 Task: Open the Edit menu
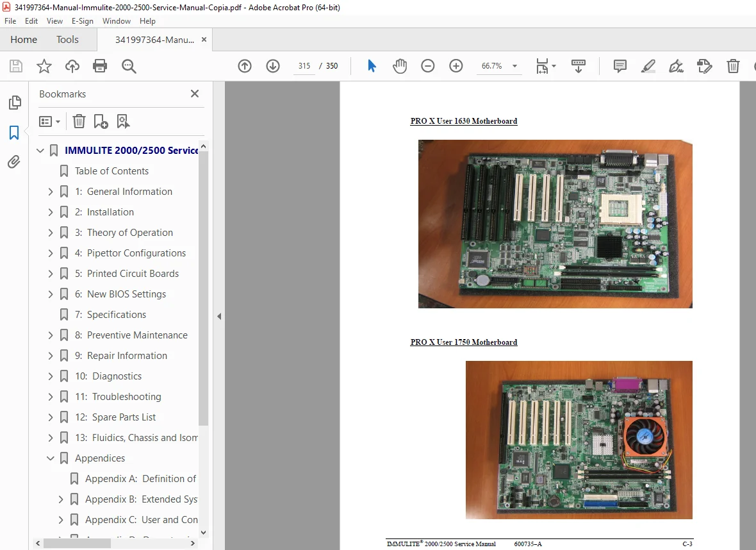[x=31, y=21]
